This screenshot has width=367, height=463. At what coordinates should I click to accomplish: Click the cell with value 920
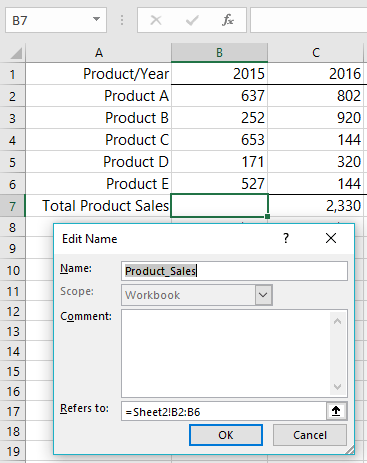(316, 118)
